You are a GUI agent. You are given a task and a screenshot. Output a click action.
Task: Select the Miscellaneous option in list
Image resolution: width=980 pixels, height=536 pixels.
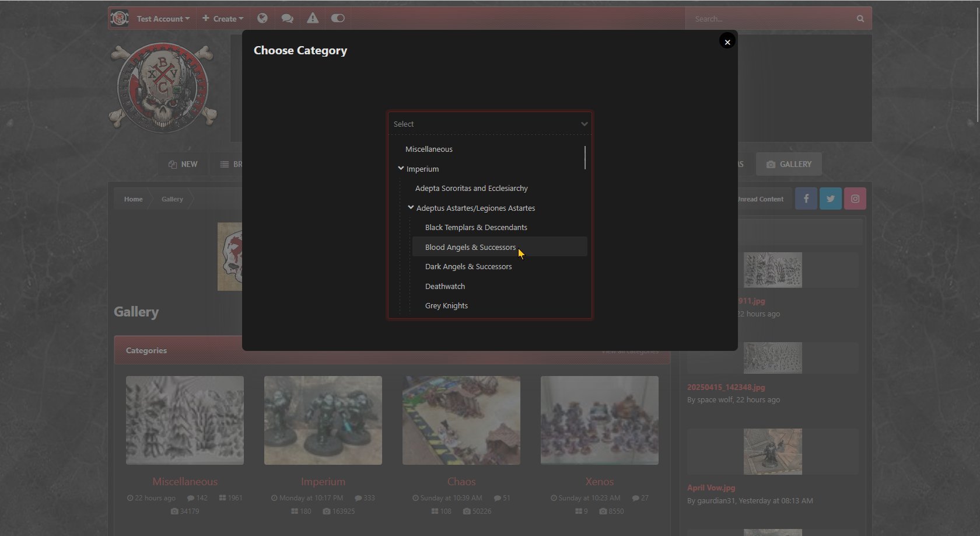(429, 149)
